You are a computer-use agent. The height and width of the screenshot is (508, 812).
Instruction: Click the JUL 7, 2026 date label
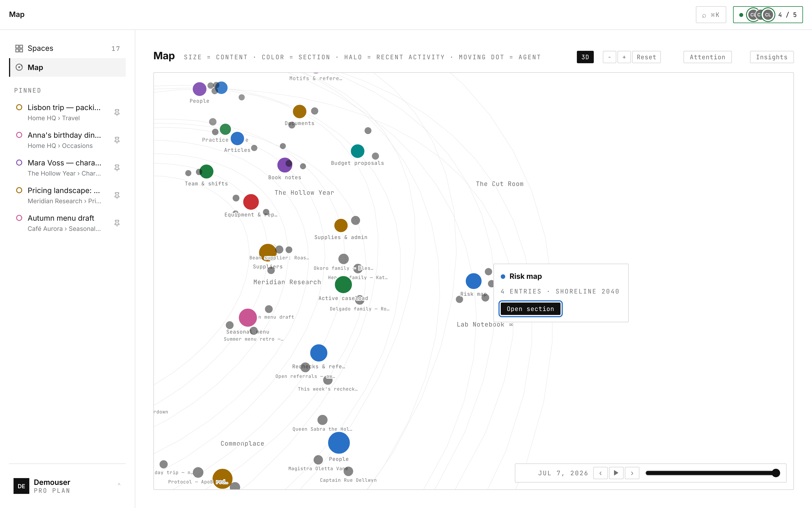(x=563, y=473)
